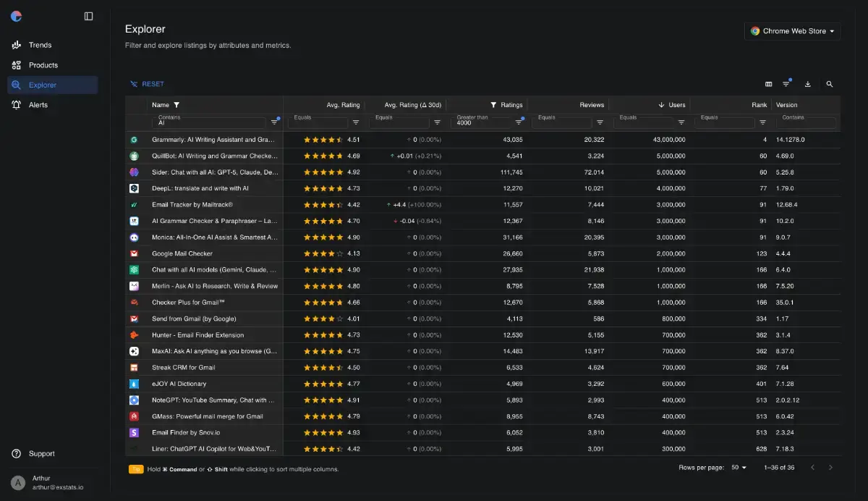Open the Support page
The image size is (868, 501).
click(52, 453)
